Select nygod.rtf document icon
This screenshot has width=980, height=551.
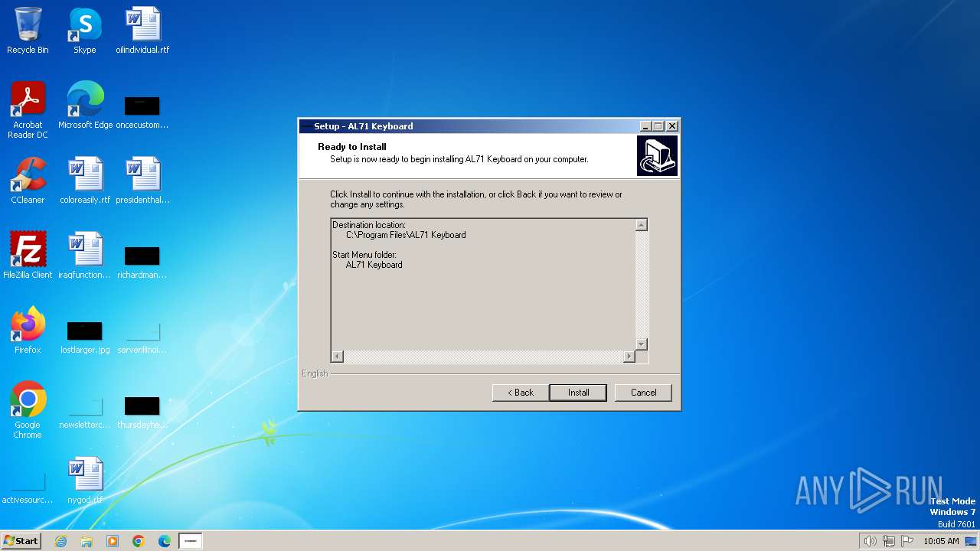(85, 481)
